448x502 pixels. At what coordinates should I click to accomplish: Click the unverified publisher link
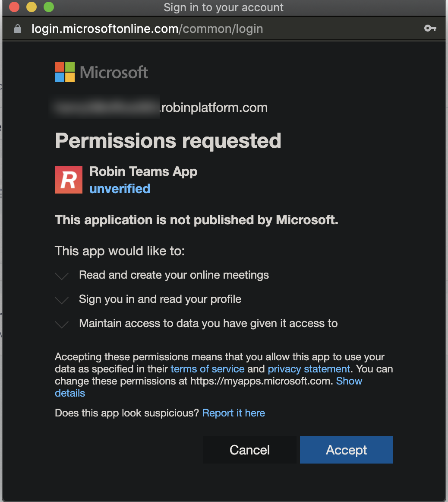(120, 188)
